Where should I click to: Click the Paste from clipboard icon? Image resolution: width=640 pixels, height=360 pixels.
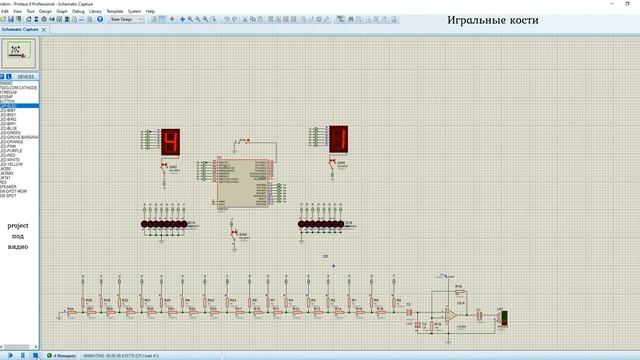(x=260, y=19)
